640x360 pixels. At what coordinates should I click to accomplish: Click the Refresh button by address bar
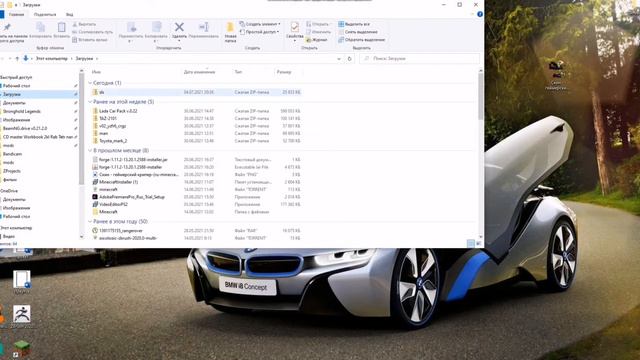(x=349, y=59)
